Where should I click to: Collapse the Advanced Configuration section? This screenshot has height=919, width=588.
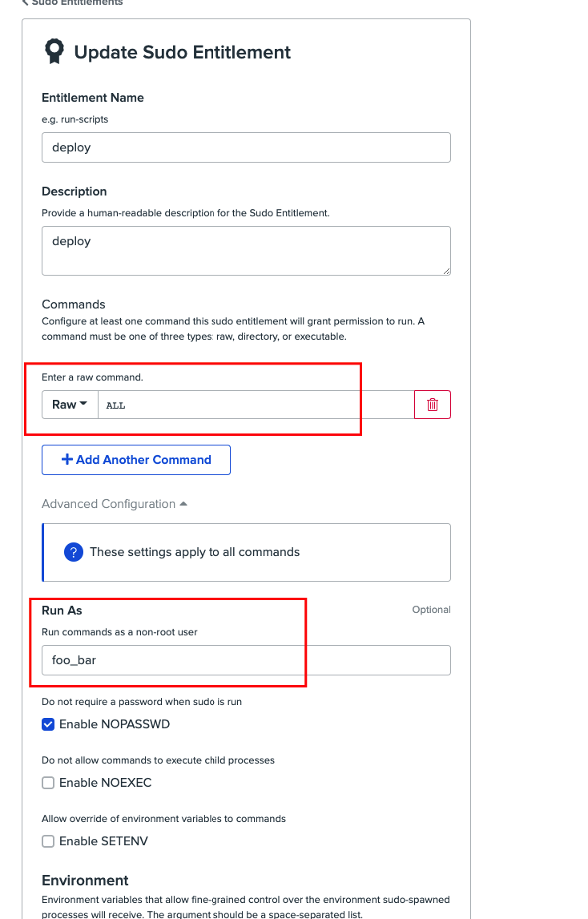click(115, 504)
